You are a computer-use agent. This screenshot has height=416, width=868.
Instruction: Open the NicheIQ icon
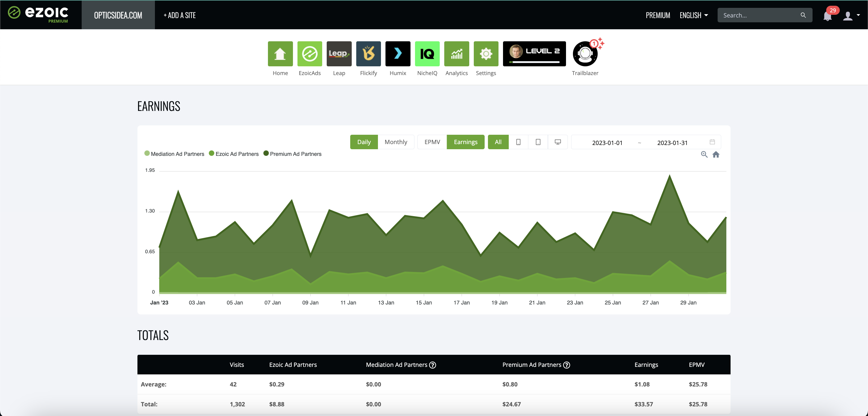click(x=427, y=54)
